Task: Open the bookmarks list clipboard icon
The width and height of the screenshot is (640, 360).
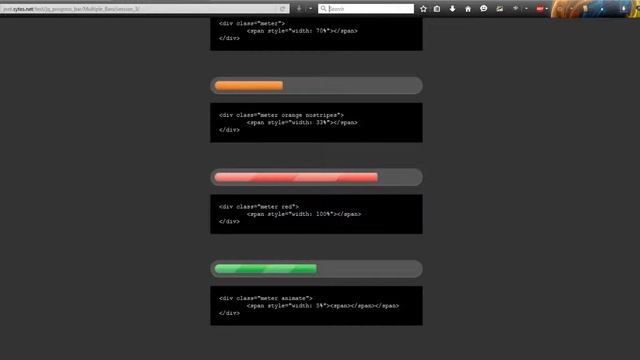Action: coord(437,9)
